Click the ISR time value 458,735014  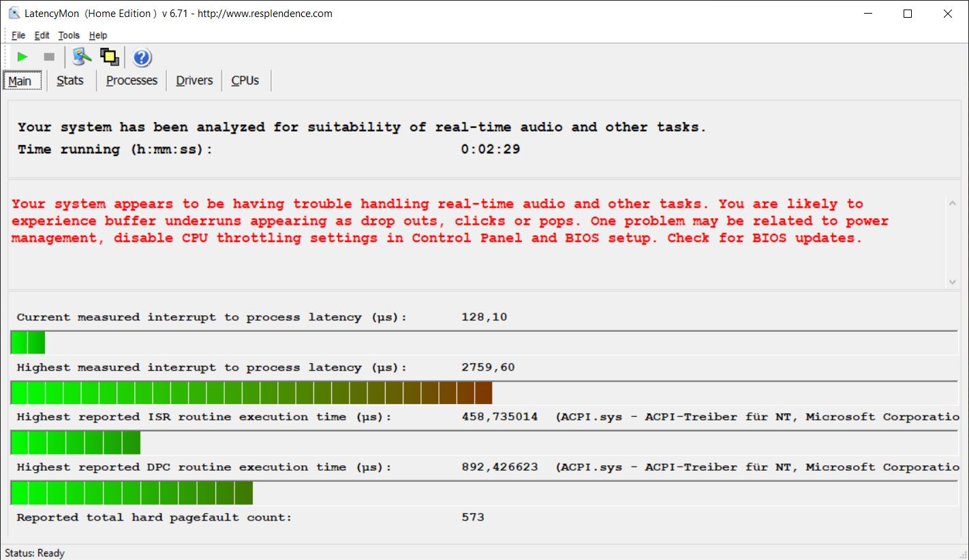(x=499, y=417)
